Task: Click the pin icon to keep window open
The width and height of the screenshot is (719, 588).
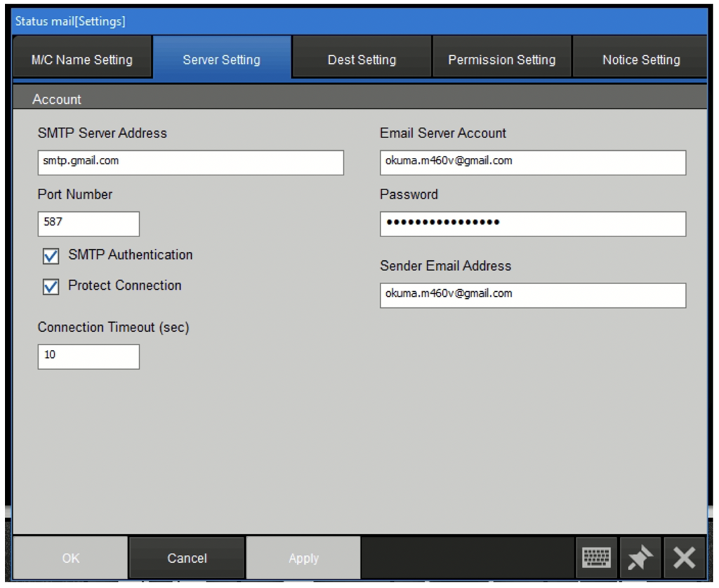Action: coord(639,556)
